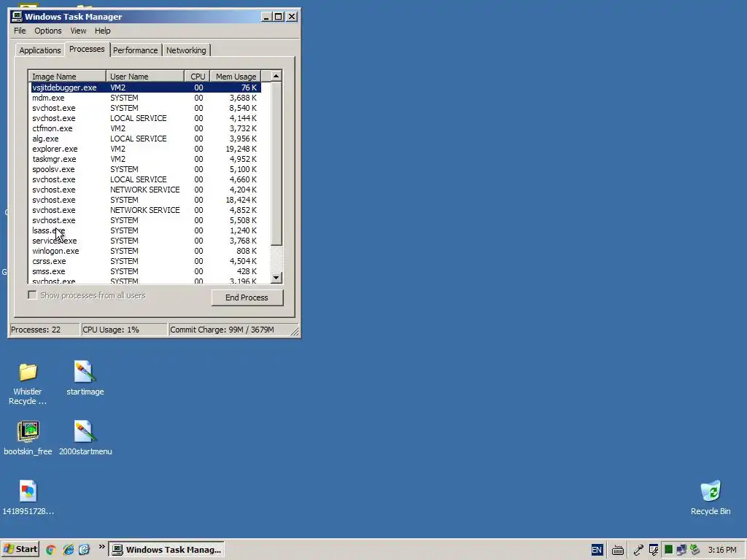Click the process list scroll up arrow
The width and height of the screenshot is (747, 560).
[x=276, y=76]
